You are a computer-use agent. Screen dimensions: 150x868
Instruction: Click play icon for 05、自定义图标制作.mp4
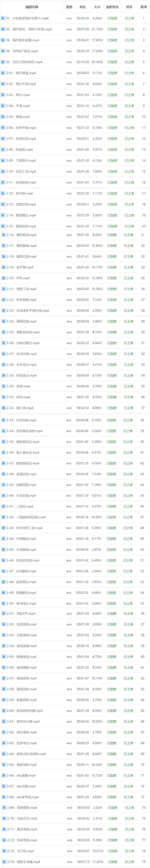(3, 62)
